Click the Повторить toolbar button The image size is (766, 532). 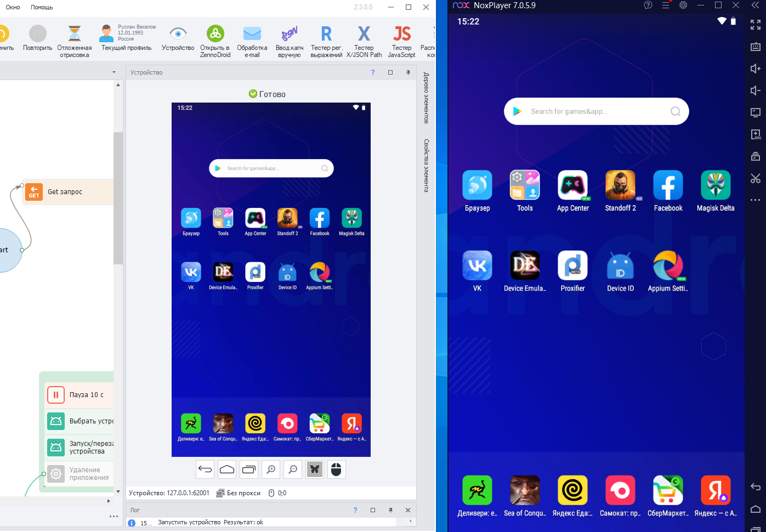[x=38, y=38]
